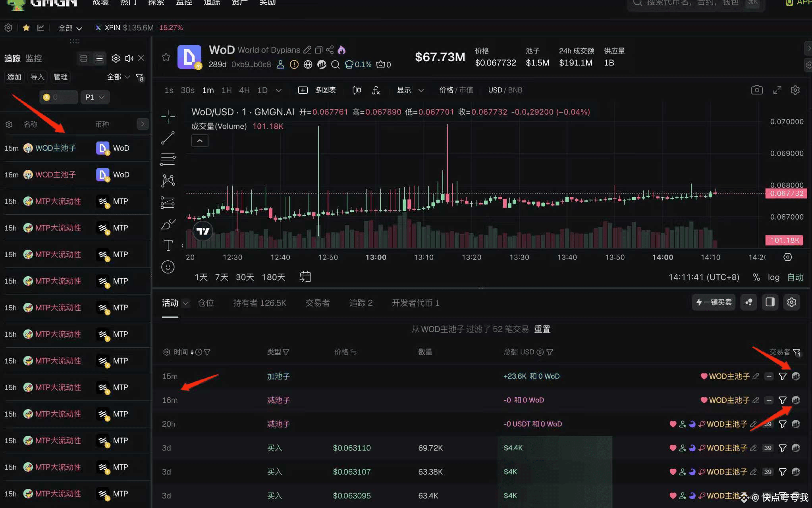Favorite the WoD token with star icon
Image resolution: width=812 pixels, height=508 pixels.
[x=166, y=57]
